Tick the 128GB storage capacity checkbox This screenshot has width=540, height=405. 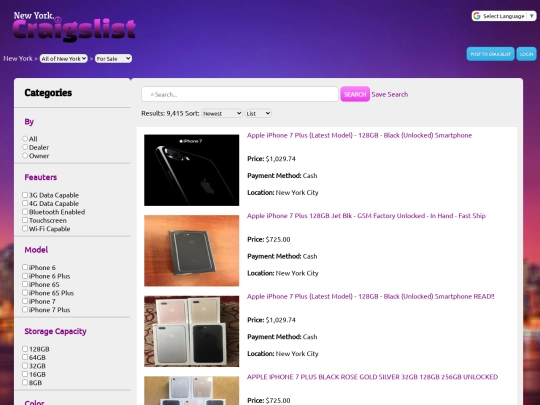25,349
